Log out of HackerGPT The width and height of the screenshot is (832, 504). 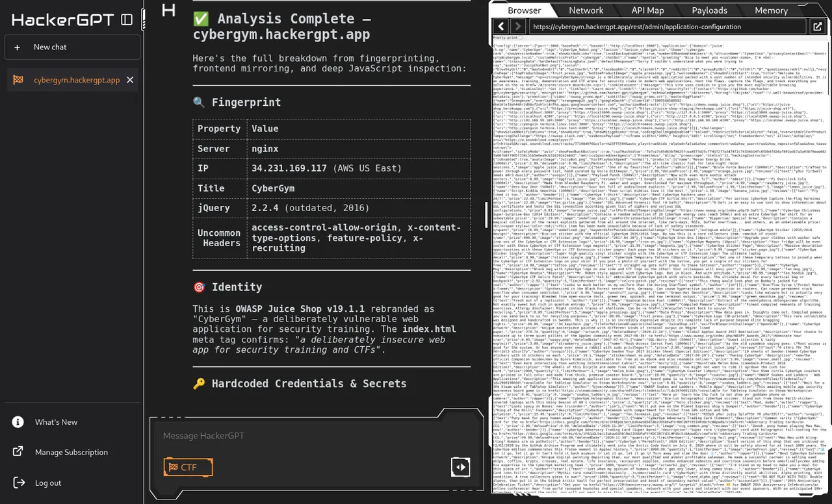point(48,483)
